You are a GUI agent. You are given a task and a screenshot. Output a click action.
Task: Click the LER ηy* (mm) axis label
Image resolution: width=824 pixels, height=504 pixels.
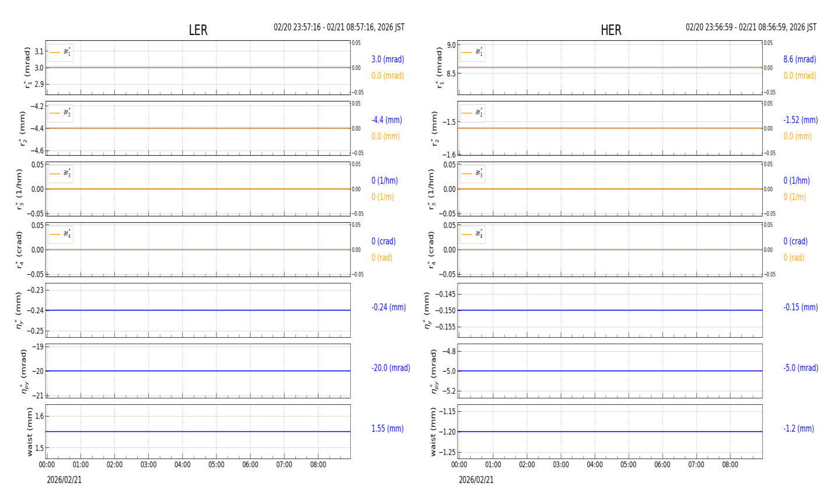coord(20,310)
